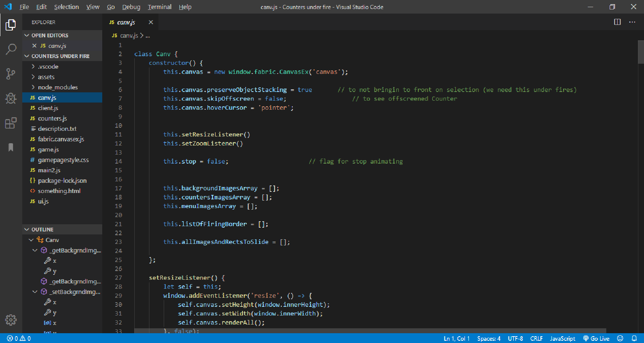Click line number 14 in the gutter
The width and height of the screenshot is (644, 343).
coord(118,161)
